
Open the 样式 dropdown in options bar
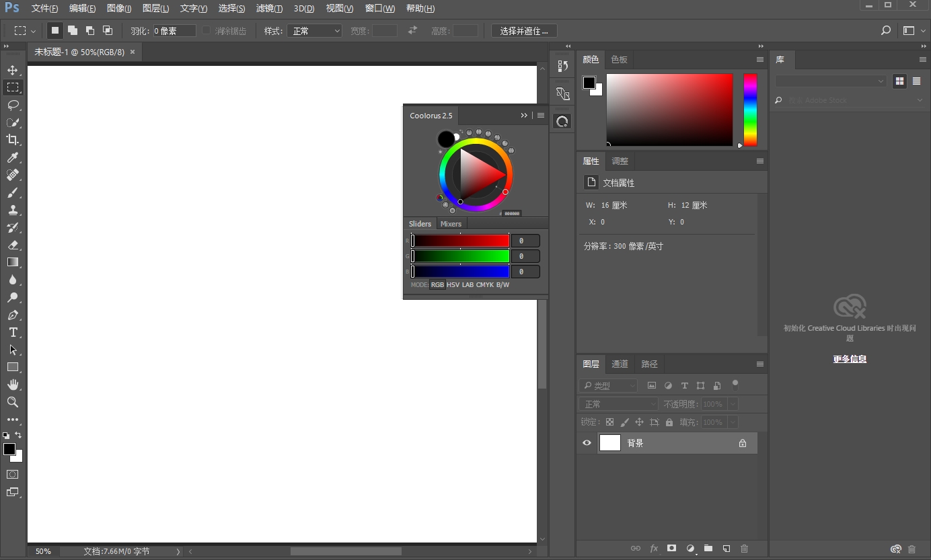click(x=314, y=30)
